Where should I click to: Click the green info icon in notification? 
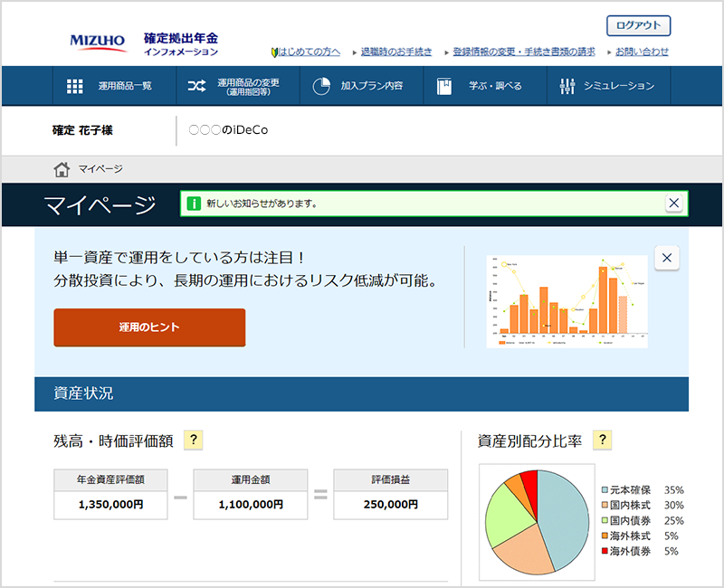pos(194,204)
